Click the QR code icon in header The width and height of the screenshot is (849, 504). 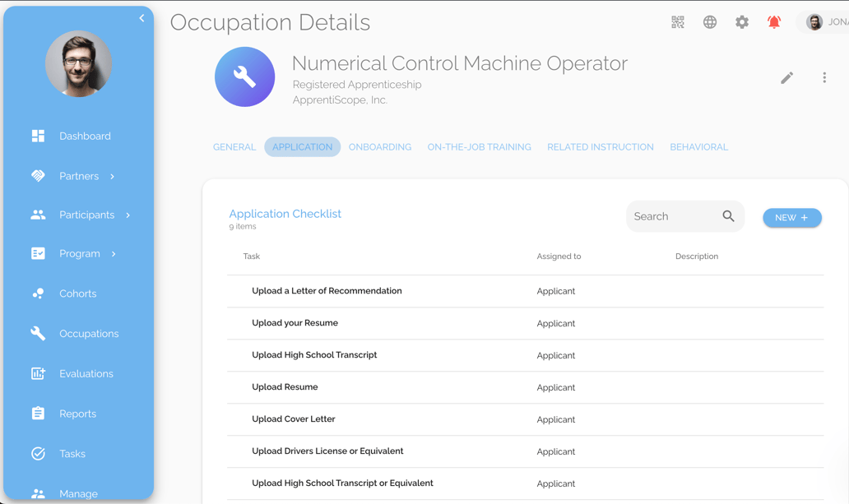[677, 22]
